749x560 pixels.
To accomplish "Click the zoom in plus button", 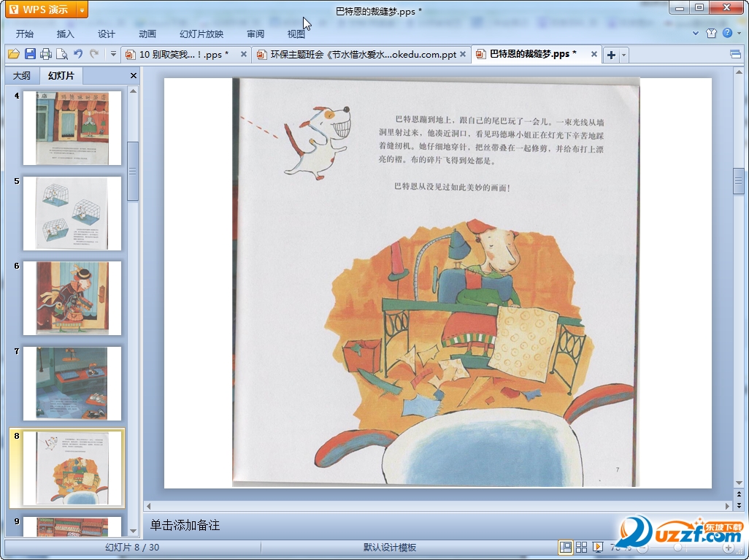I will (x=728, y=548).
